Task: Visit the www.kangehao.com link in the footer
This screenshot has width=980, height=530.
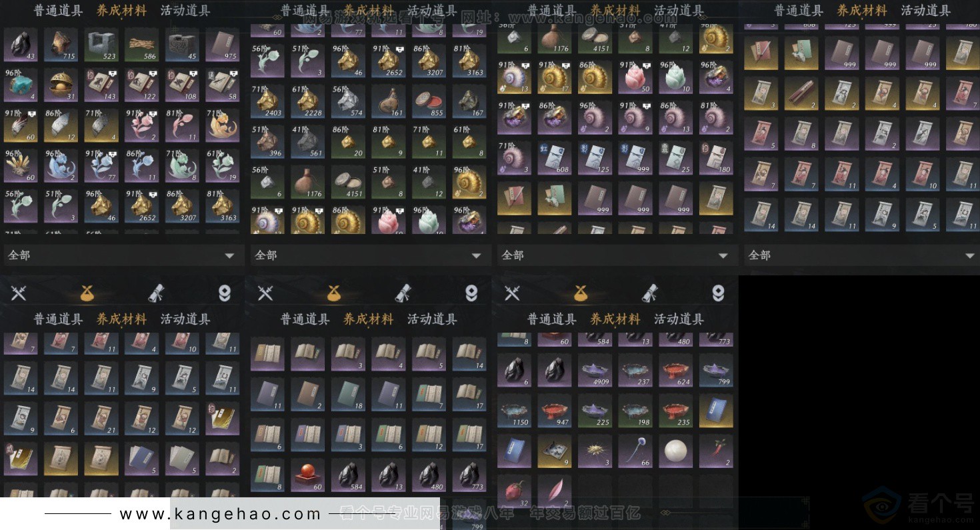Action: tap(221, 514)
